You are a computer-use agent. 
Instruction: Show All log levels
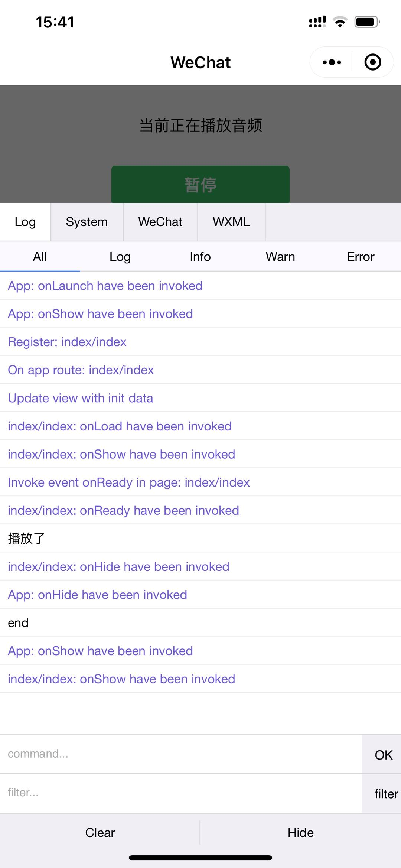40,257
